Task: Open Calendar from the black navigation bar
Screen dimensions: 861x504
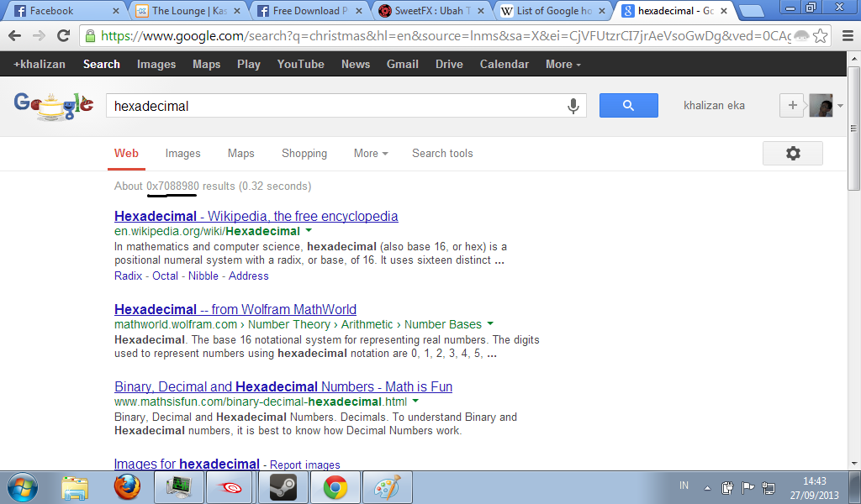Action: coord(504,64)
